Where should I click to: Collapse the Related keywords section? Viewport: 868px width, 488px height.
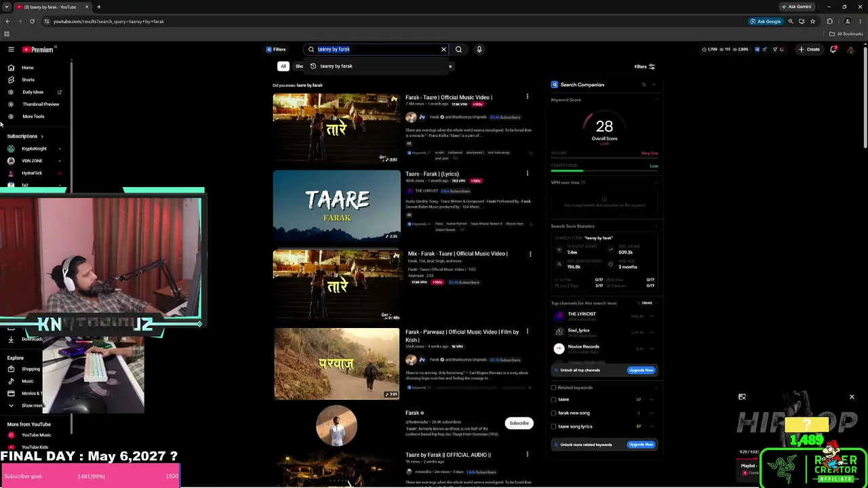tap(656, 388)
